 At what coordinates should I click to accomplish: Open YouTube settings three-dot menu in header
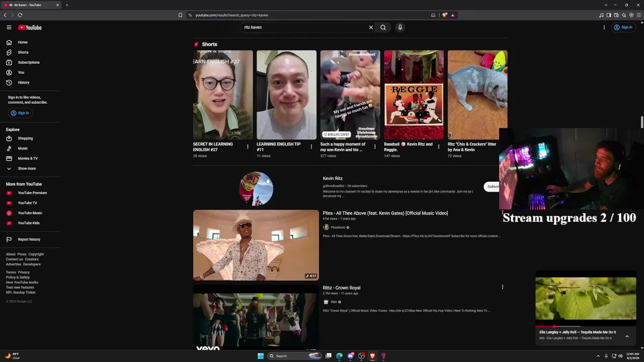(x=604, y=27)
